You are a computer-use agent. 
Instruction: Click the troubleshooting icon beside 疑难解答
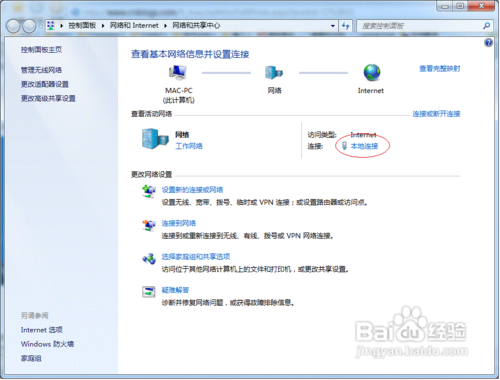(149, 292)
